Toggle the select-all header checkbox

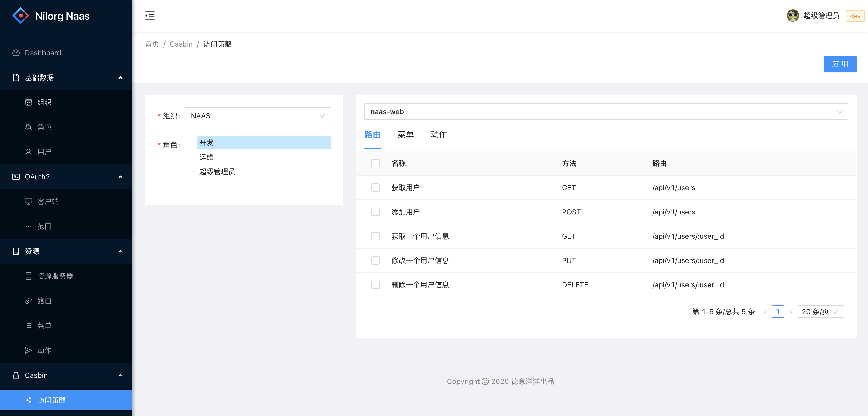[375, 163]
